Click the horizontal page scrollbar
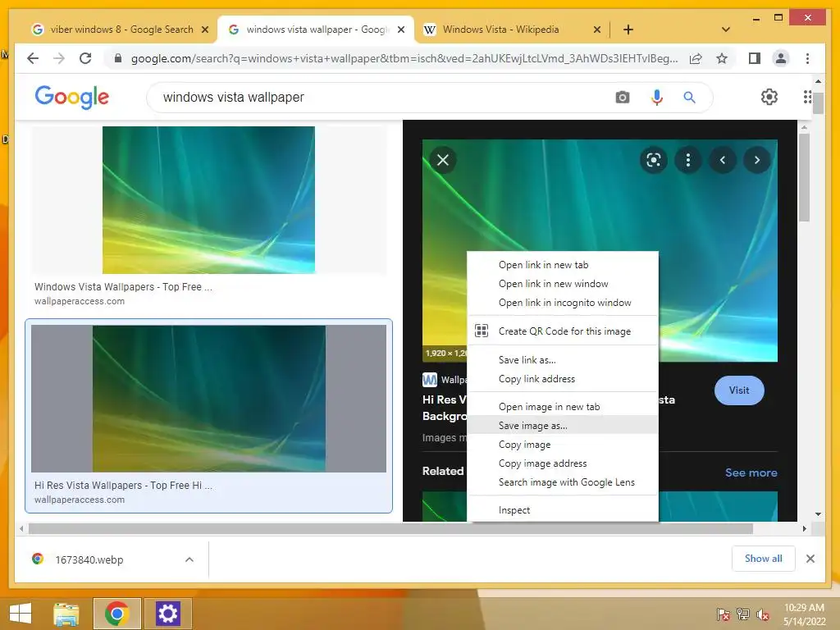Image resolution: width=840 pixels, height=630 pixels. (x=390, y=529)
